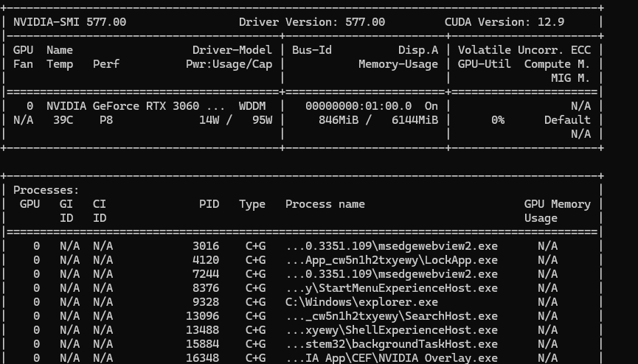Click the SearchHost.exe process name
Image resolution: width=638 pixels, height=364 pixels.
pyautogui.click(x=451, y=316)
